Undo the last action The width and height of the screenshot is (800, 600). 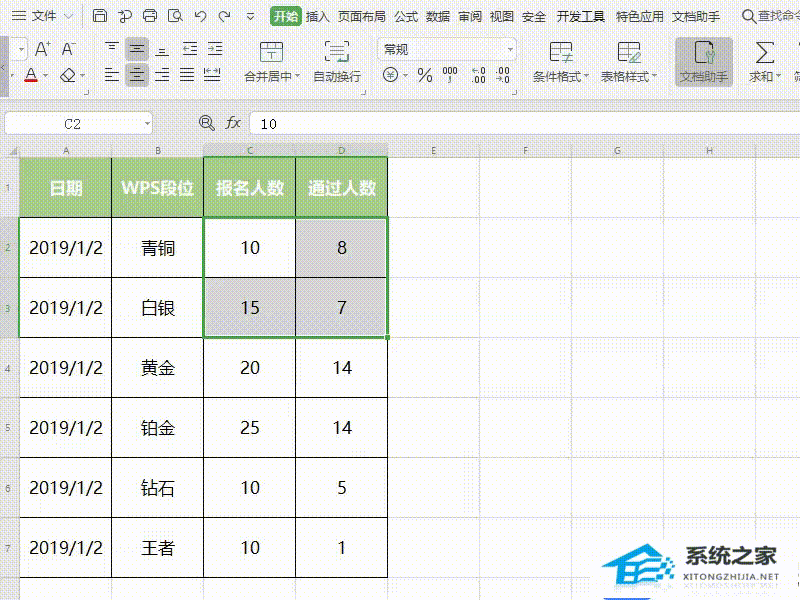201,16
